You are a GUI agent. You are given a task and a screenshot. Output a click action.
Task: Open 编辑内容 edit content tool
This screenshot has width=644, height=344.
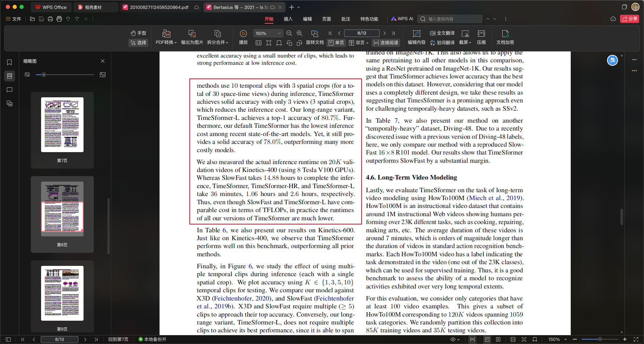pos(416,37)
